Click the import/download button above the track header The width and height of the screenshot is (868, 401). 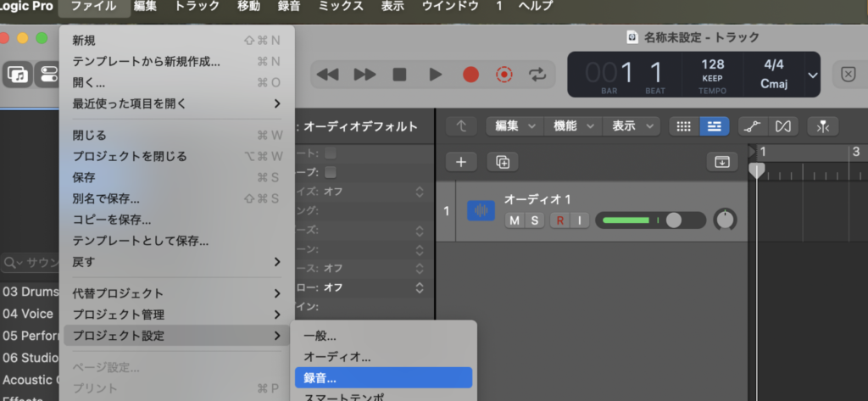(x=722, y=162)
